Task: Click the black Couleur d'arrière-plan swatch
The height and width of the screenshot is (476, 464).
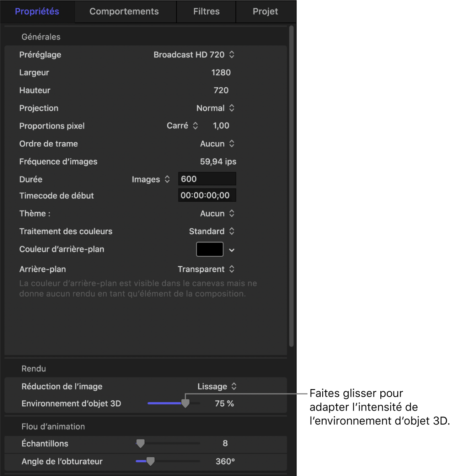Action: tap(210, 249)
